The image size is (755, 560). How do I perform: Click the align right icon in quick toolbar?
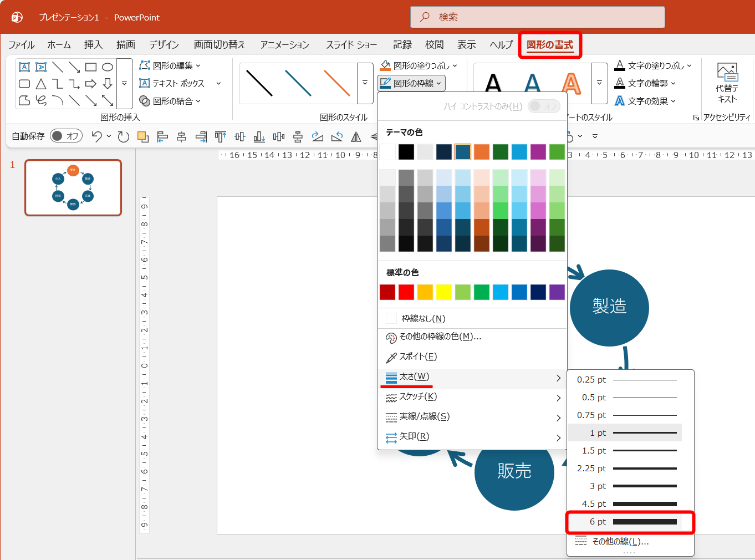(x=201, y=136)
